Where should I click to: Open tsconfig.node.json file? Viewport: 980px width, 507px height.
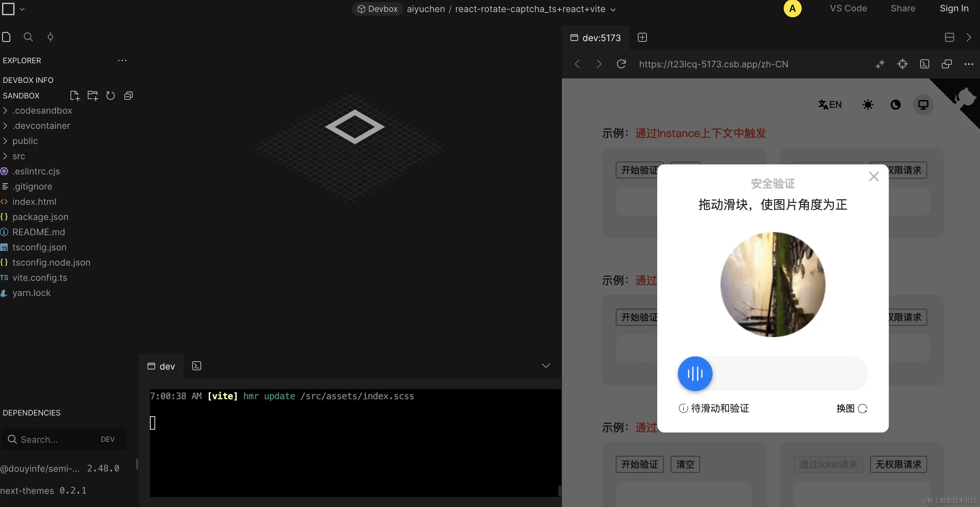51,263
